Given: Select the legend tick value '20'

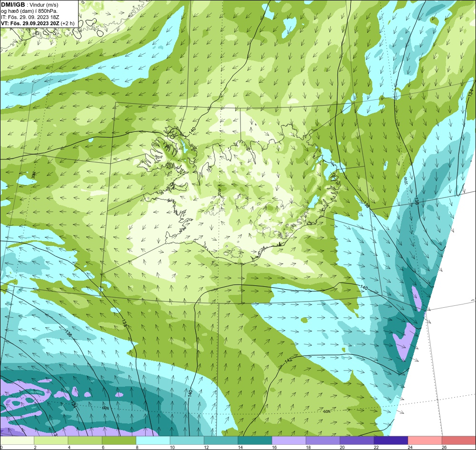Looking at the screenshot, I should tap(342, 447).
